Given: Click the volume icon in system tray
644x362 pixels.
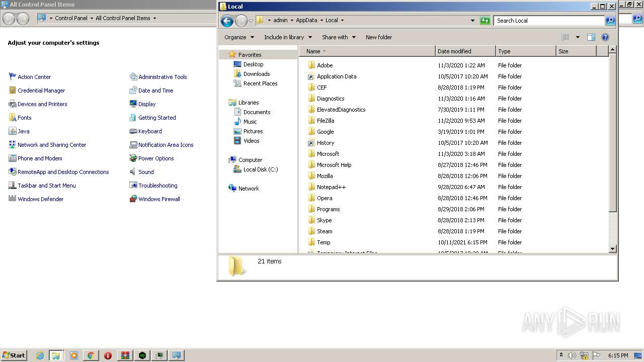Looking at the screenshot, I should [572, 355].
